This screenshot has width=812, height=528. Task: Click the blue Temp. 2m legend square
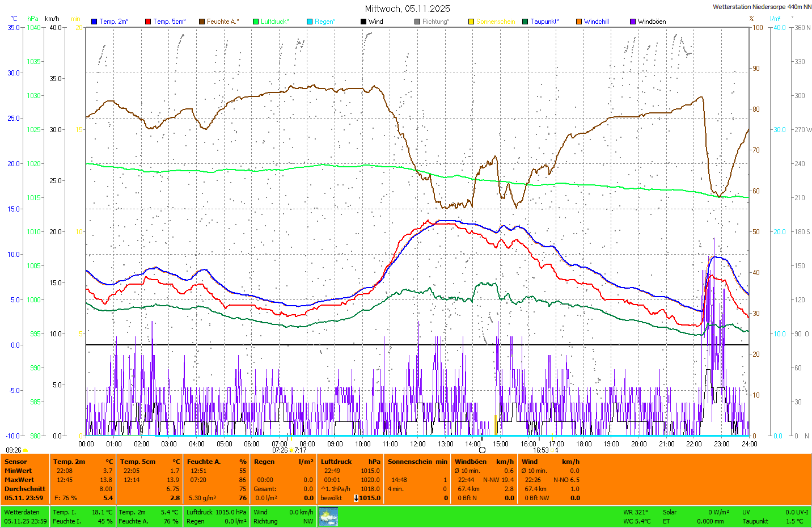coord(94,22)
